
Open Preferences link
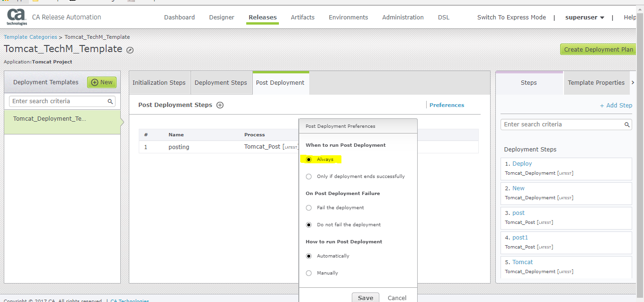point(447,105)
